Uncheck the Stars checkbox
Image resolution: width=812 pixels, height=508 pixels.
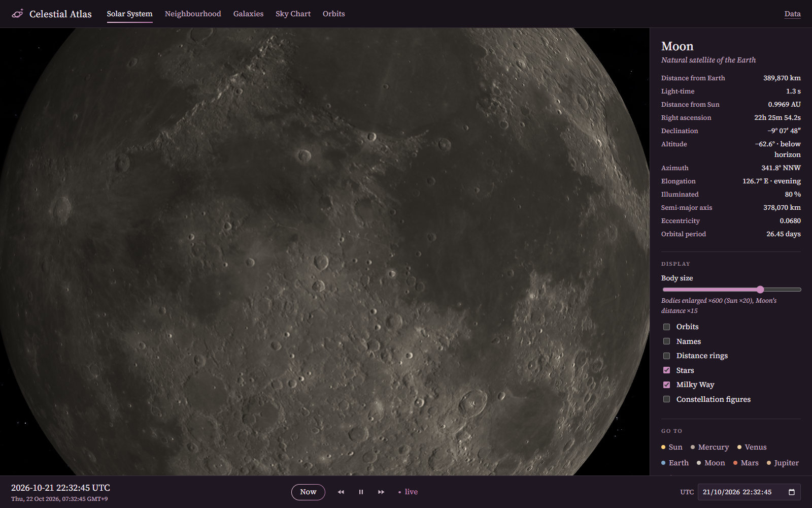[667, 370]
